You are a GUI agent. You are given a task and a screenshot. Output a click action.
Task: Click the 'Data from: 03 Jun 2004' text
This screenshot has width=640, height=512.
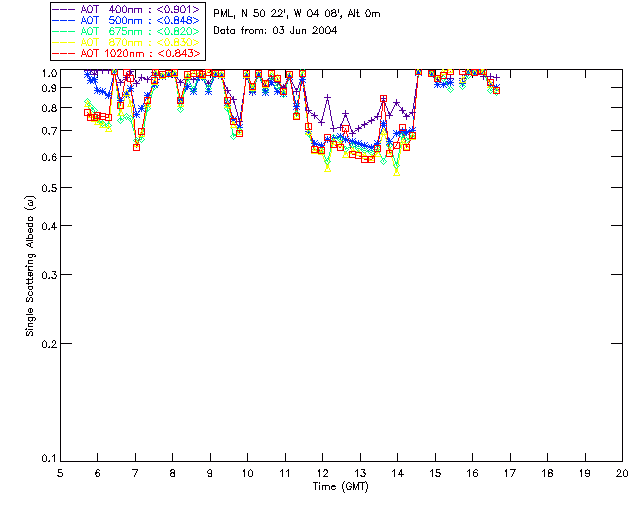pos(275,31)
